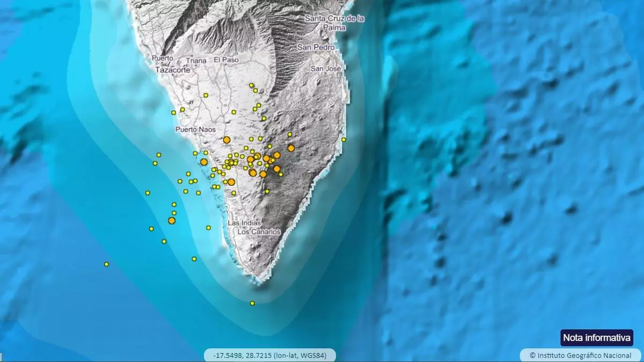Screen dimensions: 644x362
Task: Click the Santa Cruz de la Palma label
Action: [334, 23]
